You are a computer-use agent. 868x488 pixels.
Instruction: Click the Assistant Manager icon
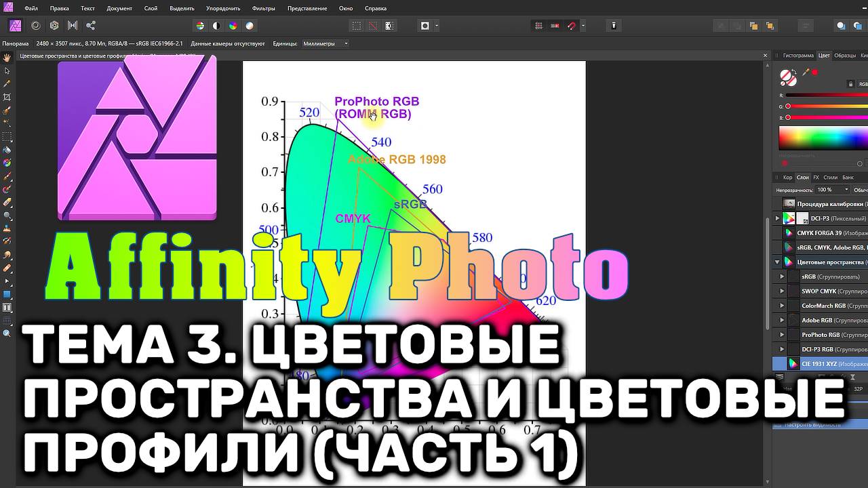(x=614, y=26)
